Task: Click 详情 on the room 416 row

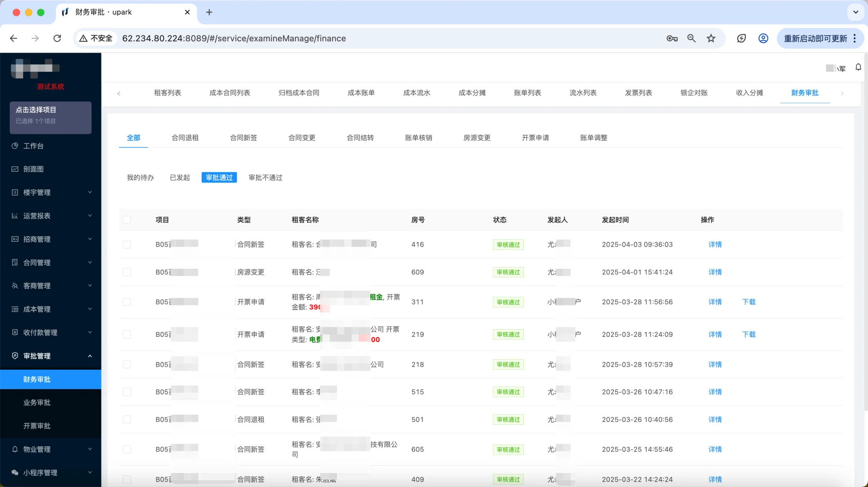Action: coord(715,244)
